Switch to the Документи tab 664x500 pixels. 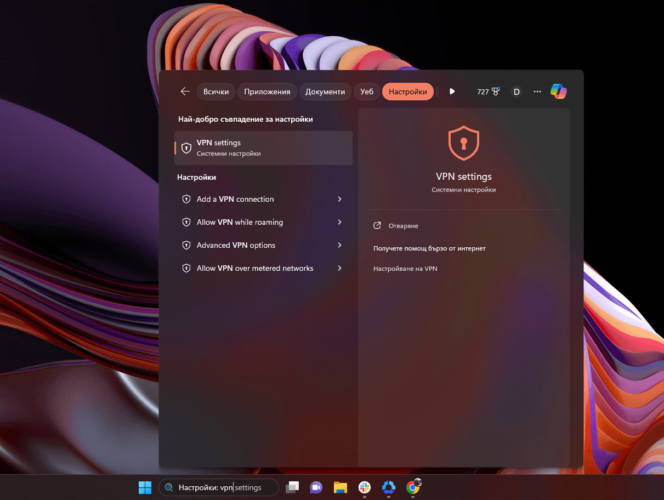[x=325, y=91]
